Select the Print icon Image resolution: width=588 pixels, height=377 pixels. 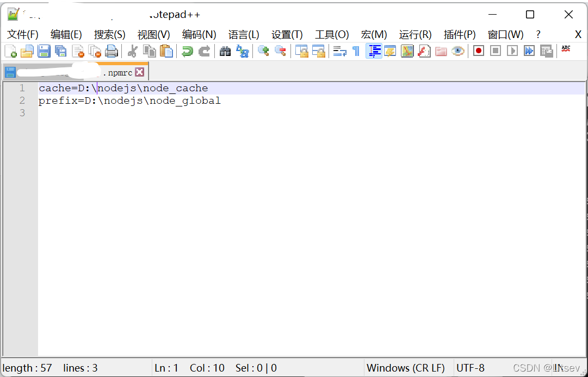pos(112,50)
